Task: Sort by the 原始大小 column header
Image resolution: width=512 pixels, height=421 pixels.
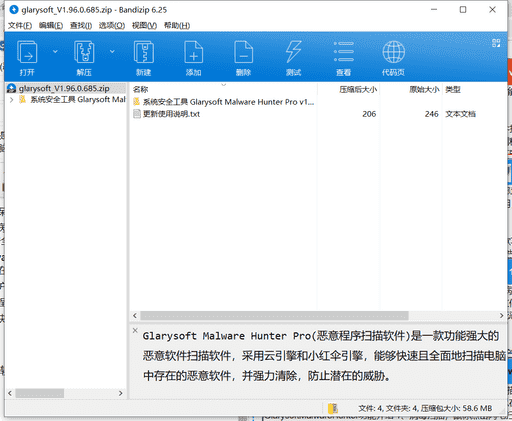Action: 424,89
